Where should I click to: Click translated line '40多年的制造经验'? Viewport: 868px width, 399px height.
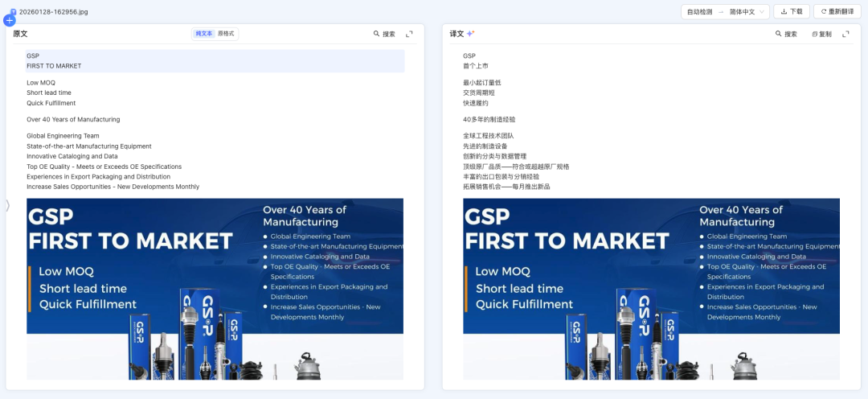pyautogui.click(x=489, y=119)
